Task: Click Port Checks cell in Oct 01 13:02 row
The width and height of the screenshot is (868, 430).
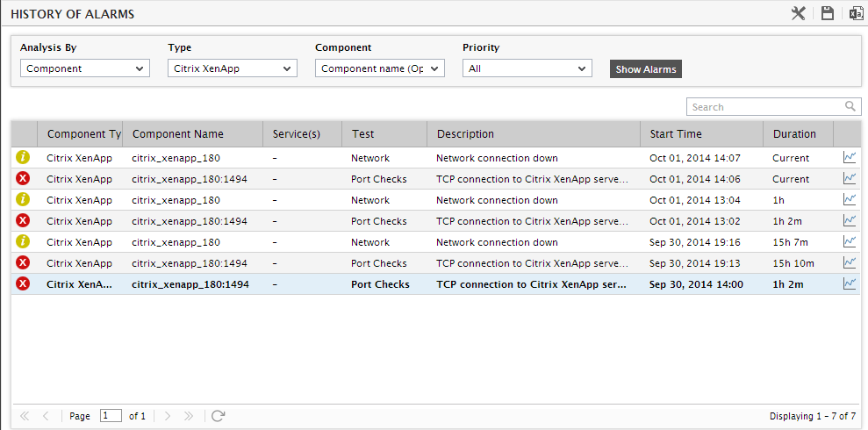Action: (x=378, y=221)
